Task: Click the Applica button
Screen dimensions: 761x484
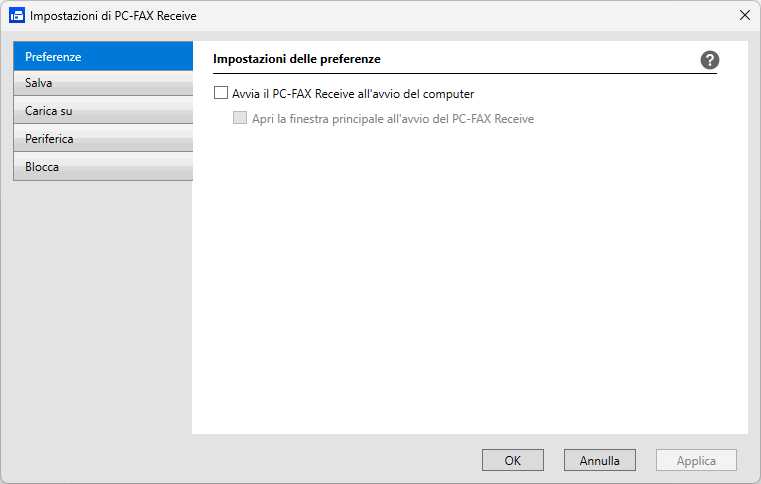Action: 696,461
